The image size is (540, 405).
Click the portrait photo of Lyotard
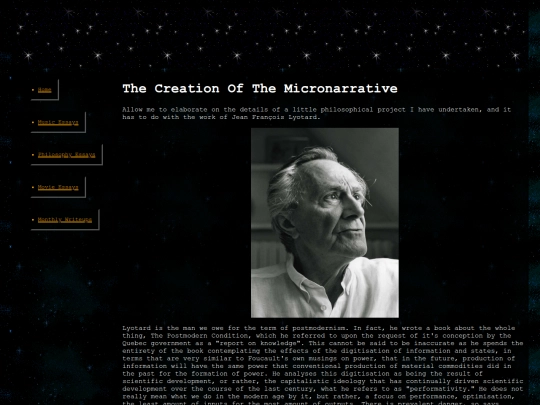click(x=325, y=223)
